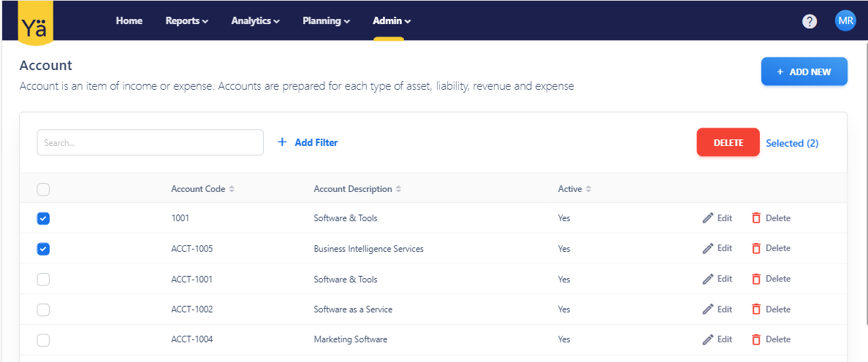The width and height of the screenshot is (868, 362).
Task: Open the help question mark icon
Action: point(810,21)
